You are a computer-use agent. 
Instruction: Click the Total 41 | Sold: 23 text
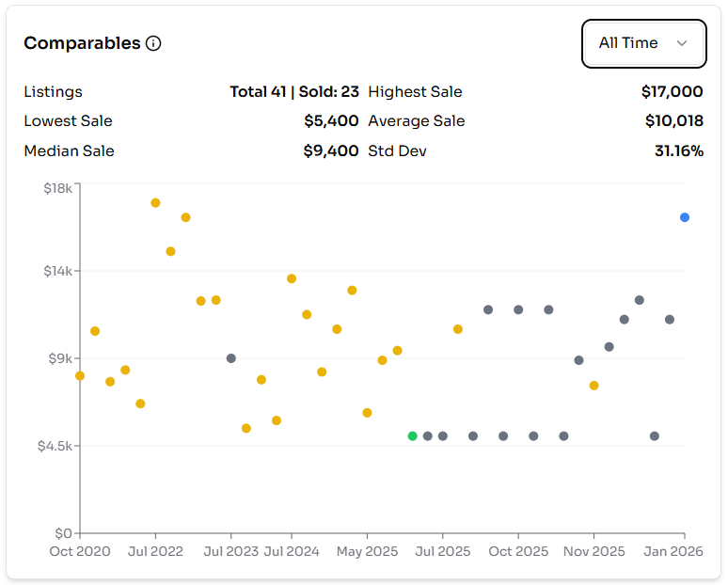pos(294,91)
